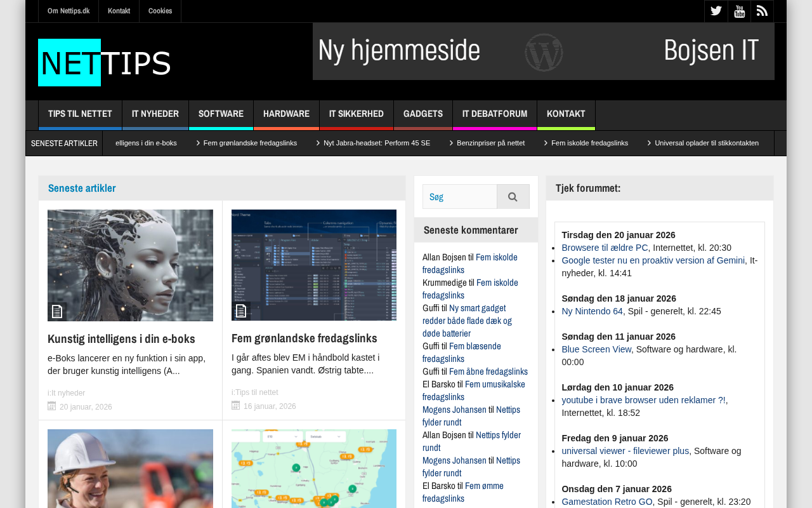Open forum thread universal viewer - fileviewer plus
Image resolution: width=812 pixels, height=508 pixels.
click(625, 451)
